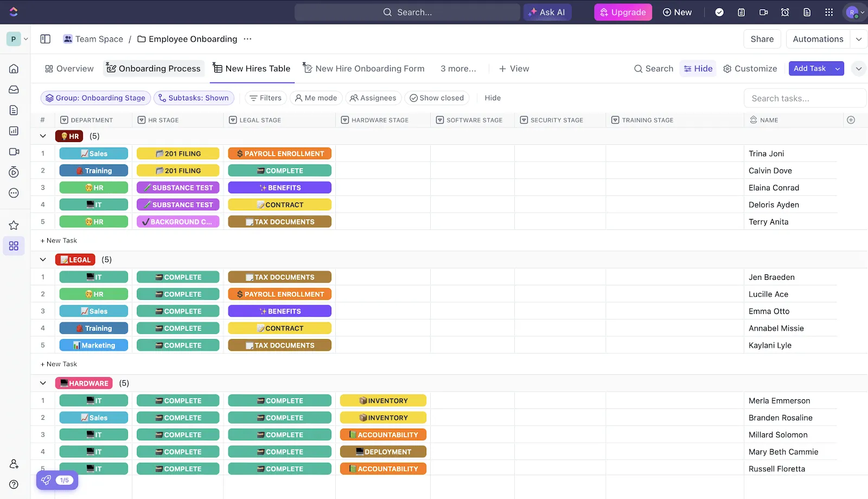The height and width of the screenshot is (499, 868).
Task: Toggle the sidebar panel icon near Team Space
Action: 46,39
